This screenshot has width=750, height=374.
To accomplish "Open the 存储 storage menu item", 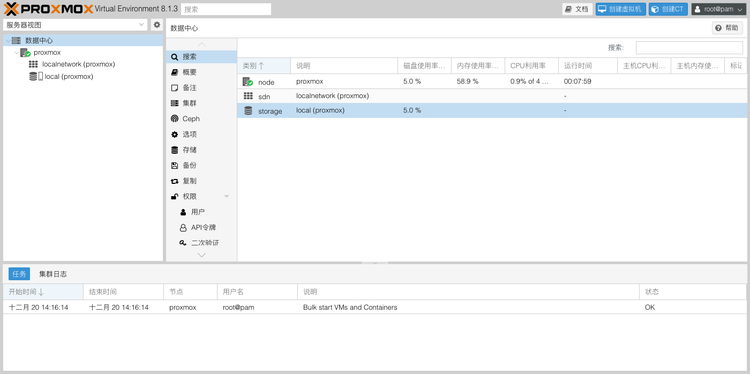I will click(x=201, y=150).
